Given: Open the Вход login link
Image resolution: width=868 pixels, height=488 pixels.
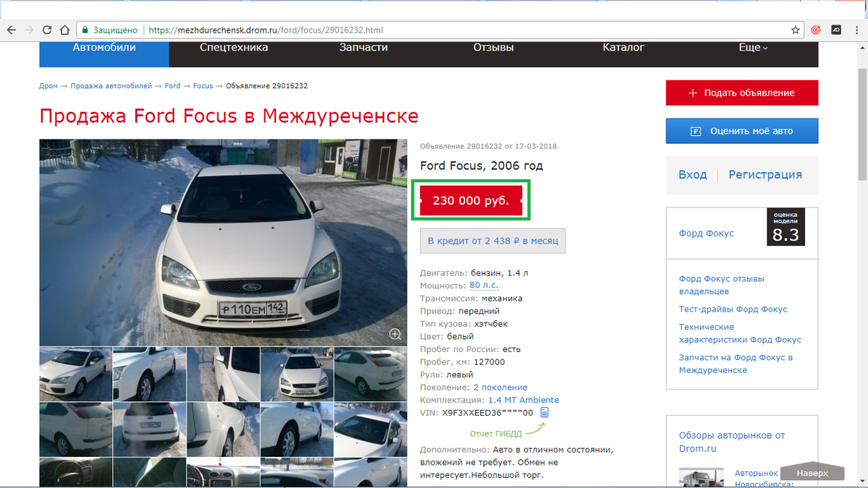Looking at the screenshot, I should [x=692, y=174].
